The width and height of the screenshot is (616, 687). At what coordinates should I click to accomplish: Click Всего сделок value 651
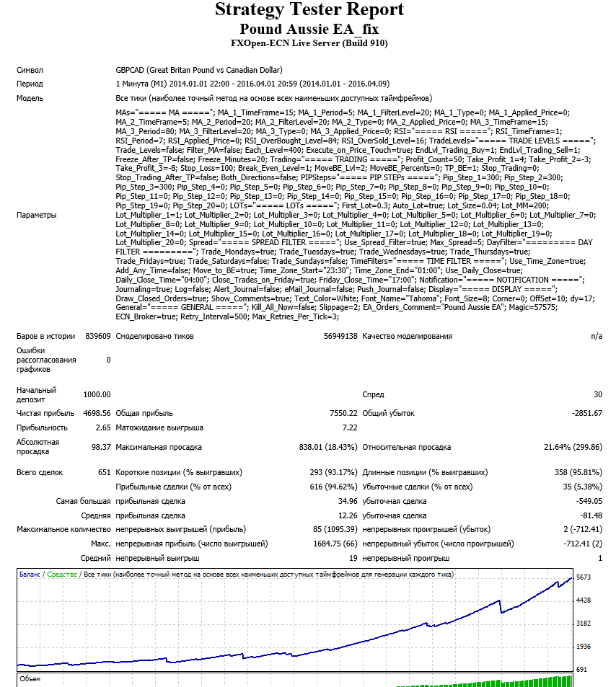point(105,472)
